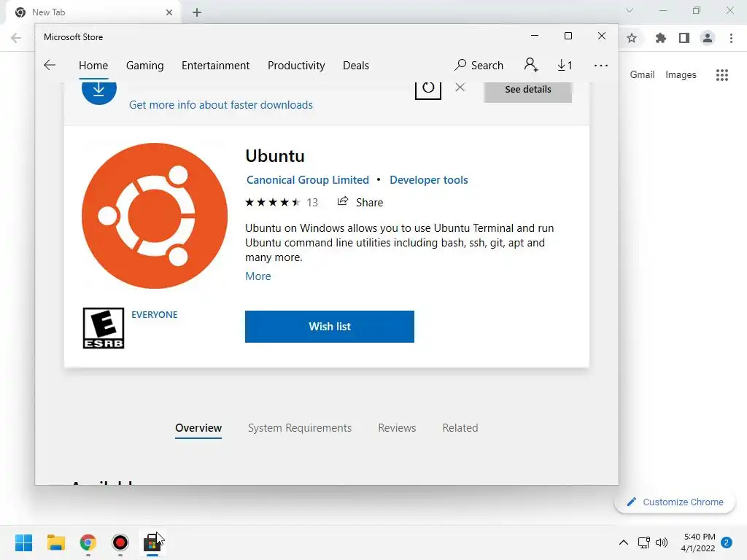This screenshot has height=560, width=747.
Task: Add Ubuntu to Wish list
Action: [330, 327]
